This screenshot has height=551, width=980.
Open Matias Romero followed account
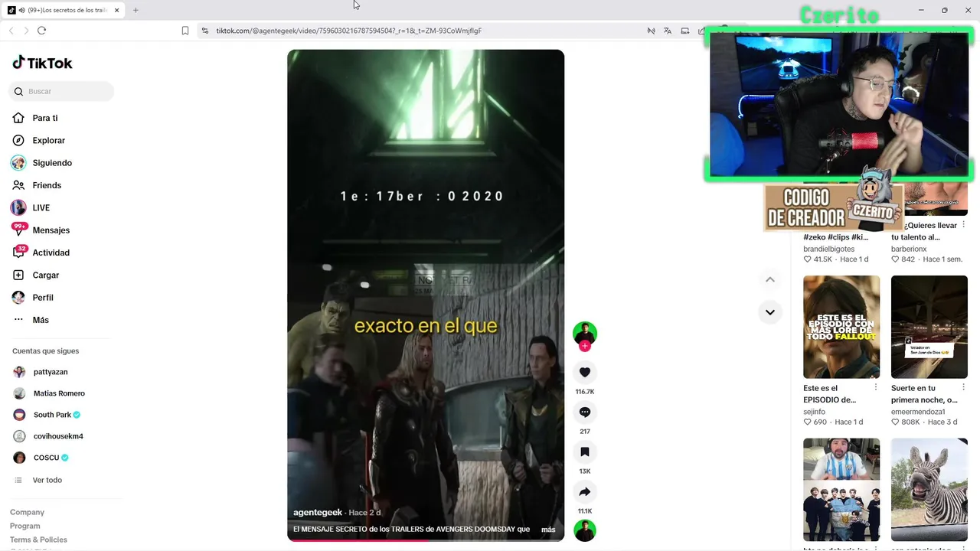[59, 393]
